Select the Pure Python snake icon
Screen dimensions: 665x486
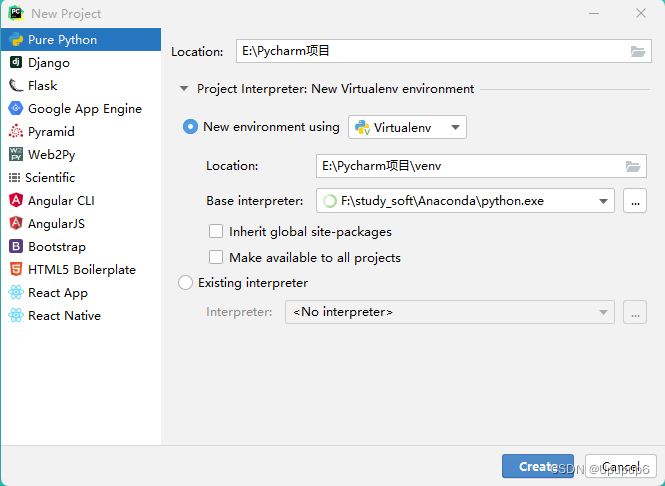(x=16, y=39)
